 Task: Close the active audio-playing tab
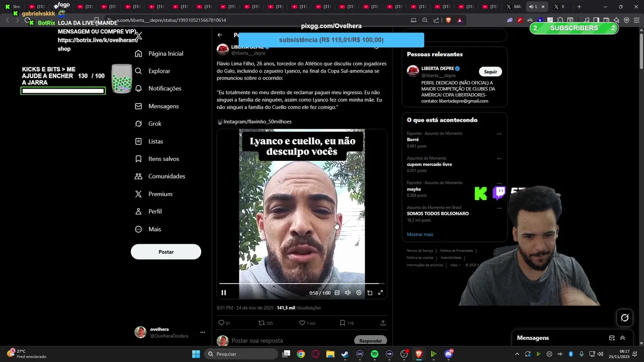point(543,7)
